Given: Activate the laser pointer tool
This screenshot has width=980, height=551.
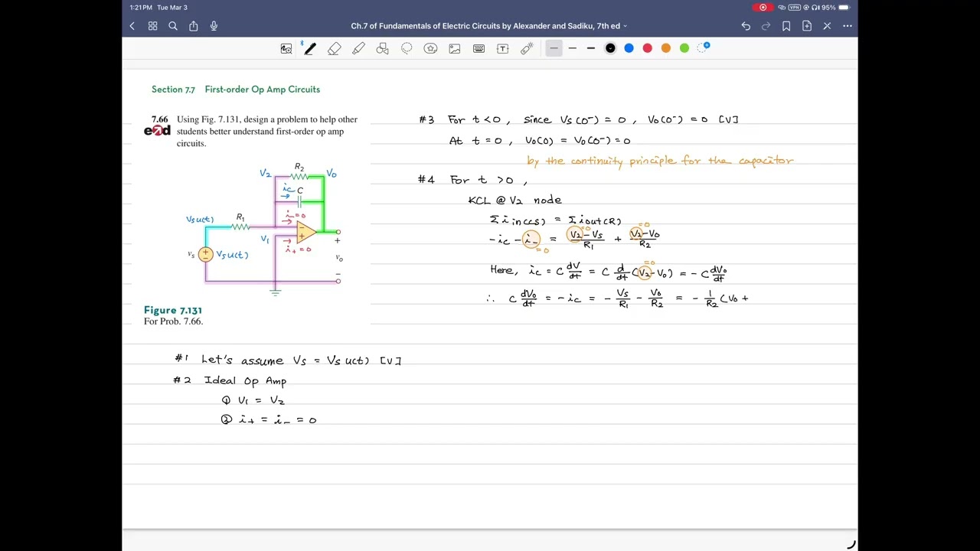Looking at the screenshot, I should (527, 48).
